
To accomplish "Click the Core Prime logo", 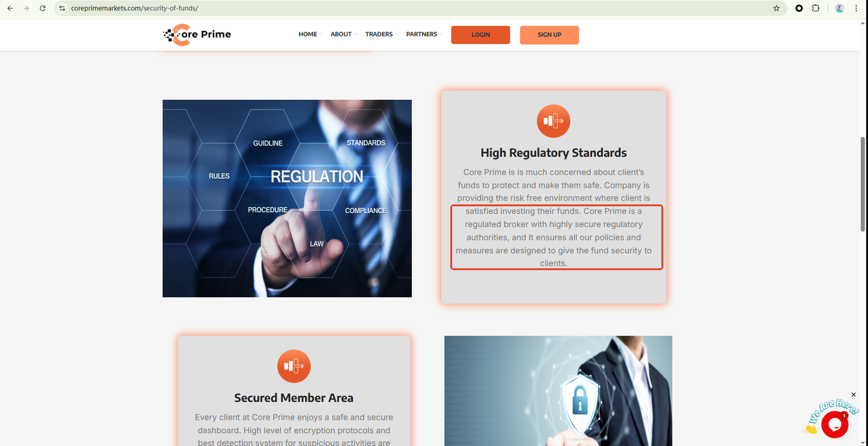I will (x=197, y=35).
